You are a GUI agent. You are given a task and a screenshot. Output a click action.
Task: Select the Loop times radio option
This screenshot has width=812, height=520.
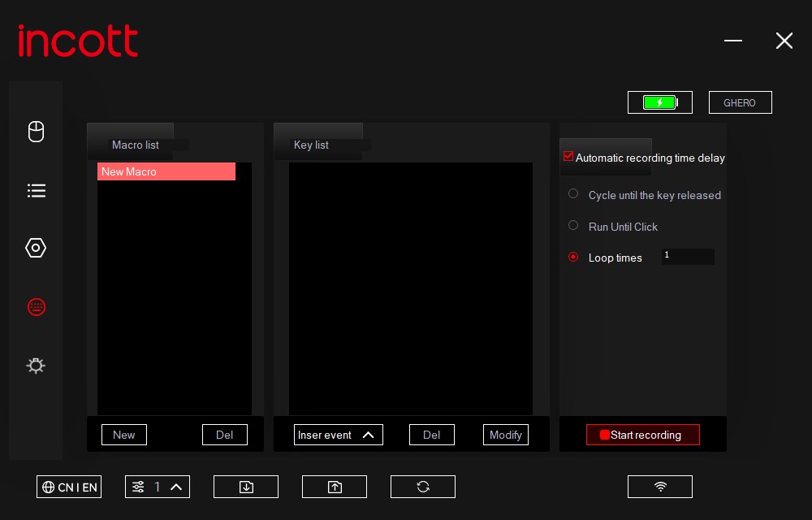pos(573,257)
